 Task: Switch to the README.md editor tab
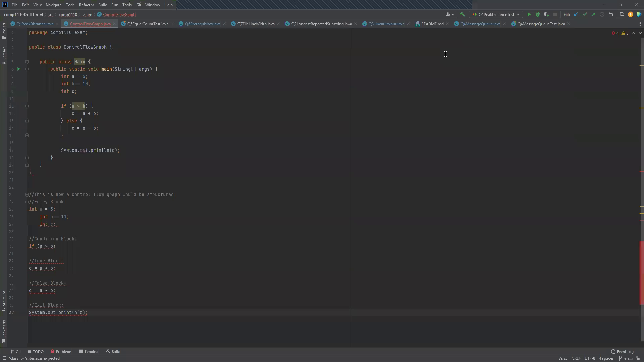pos(432,24)
